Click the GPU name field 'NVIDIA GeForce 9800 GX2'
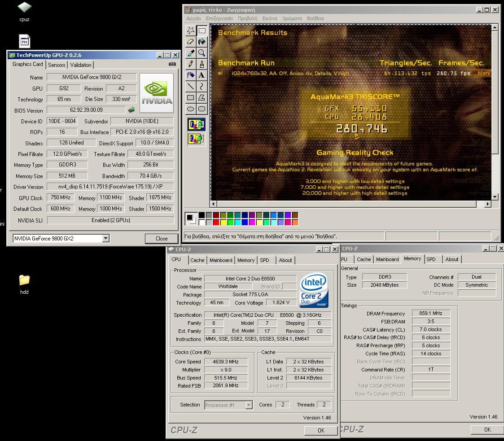This screenshot has height=441, width=504. 92,77
